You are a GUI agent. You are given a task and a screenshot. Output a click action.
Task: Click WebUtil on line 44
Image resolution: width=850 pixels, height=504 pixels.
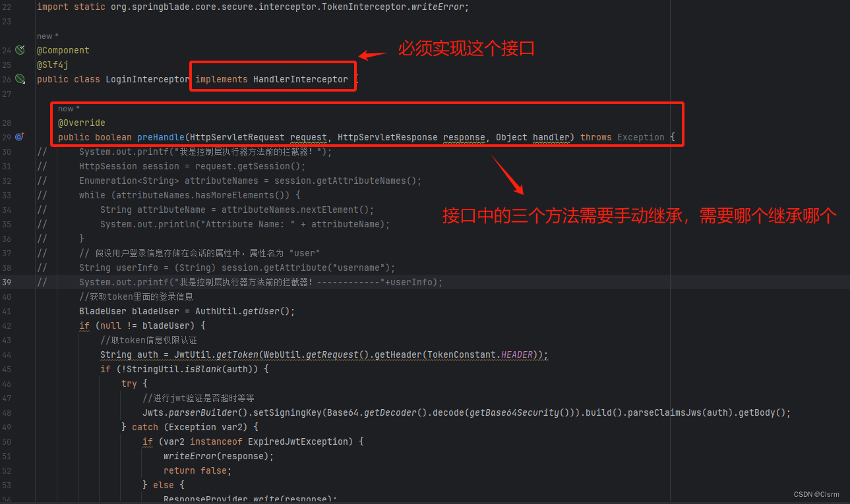(282, 354)
